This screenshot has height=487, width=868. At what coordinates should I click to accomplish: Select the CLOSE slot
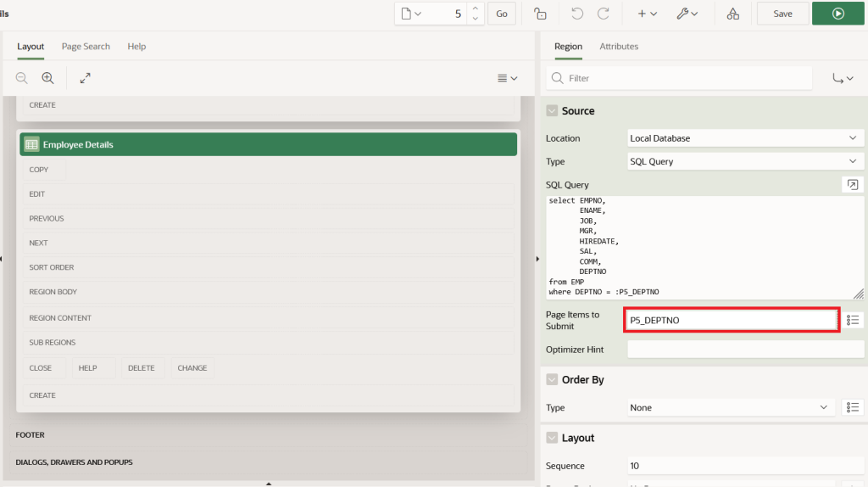point(44,368)
